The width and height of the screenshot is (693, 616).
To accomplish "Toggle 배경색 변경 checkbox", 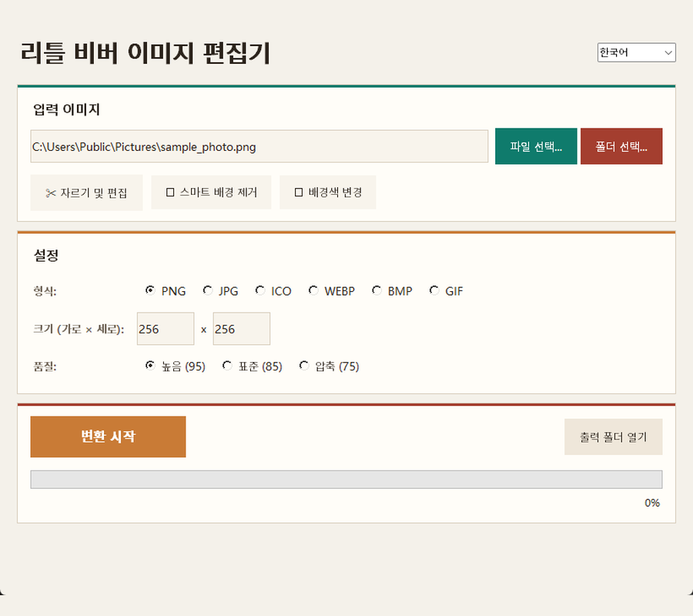I will point(328,192).
